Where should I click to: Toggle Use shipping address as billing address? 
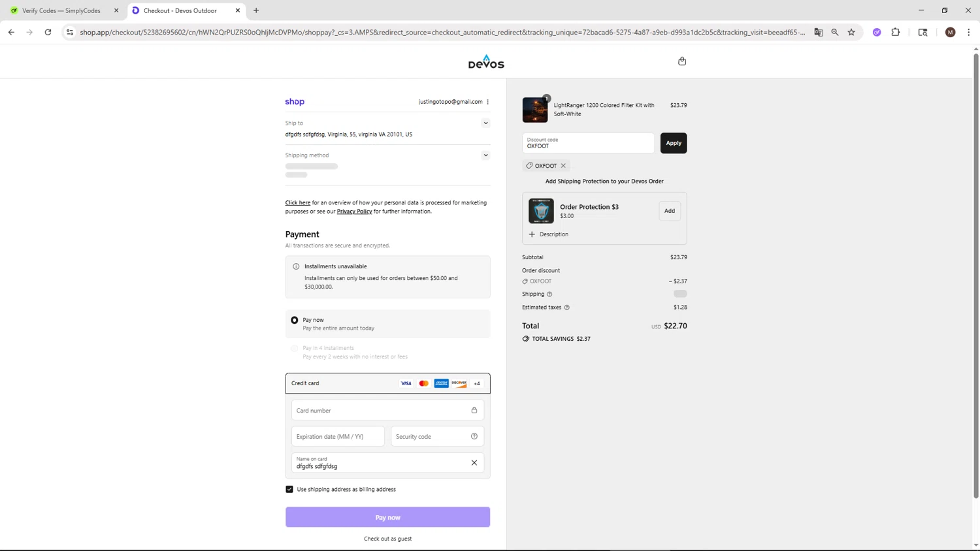click(x=289, y=489)
